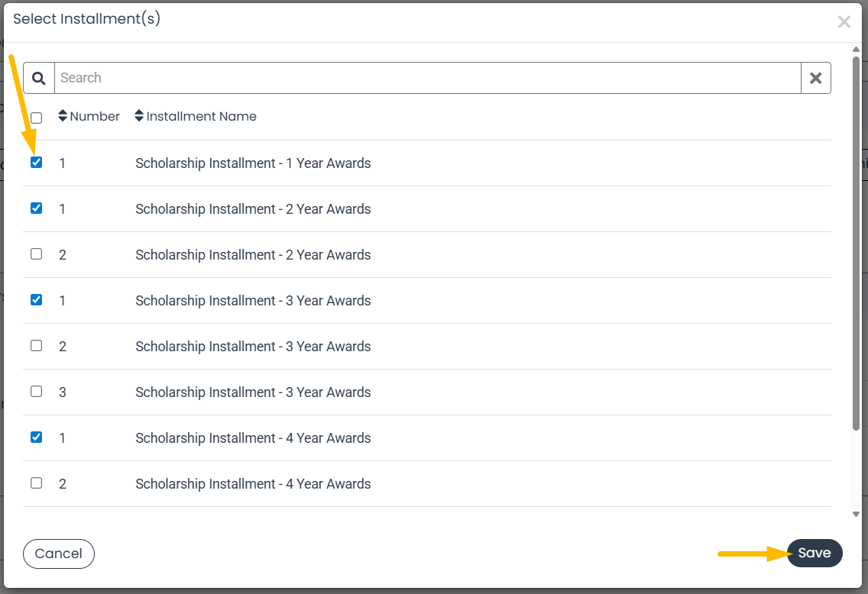Viewport: 868px width, 594px height.
Task: Click the magnifying glass search icon
Action: (39, 78)
